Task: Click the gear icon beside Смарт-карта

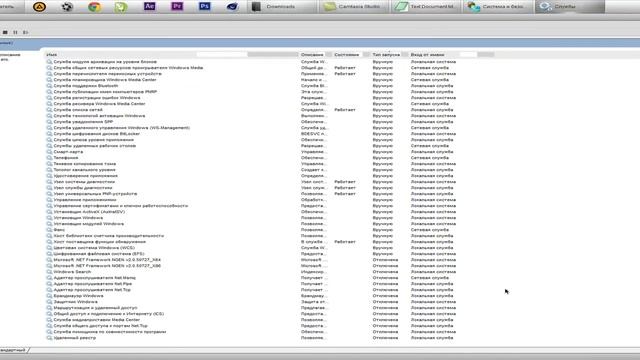Action: 49,152
